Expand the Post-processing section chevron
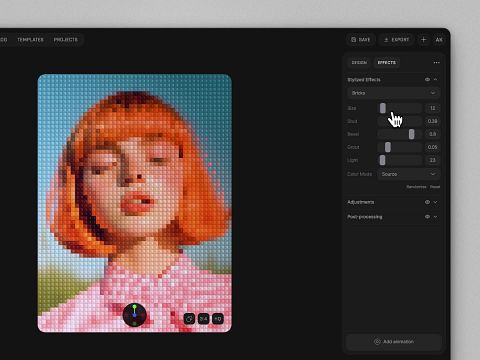This screenshot has height=360, width=480. pyautogui.click(x=435, y=217)
